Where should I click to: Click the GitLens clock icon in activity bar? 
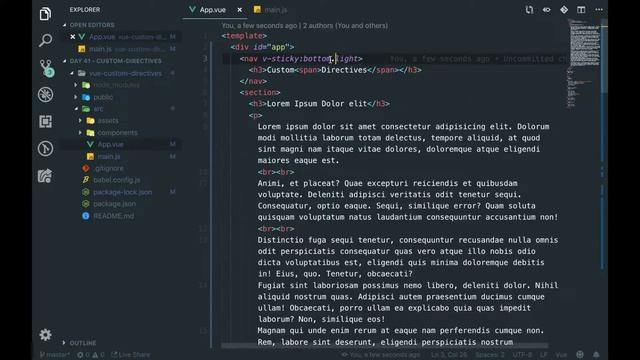click(x=45, y=149)
